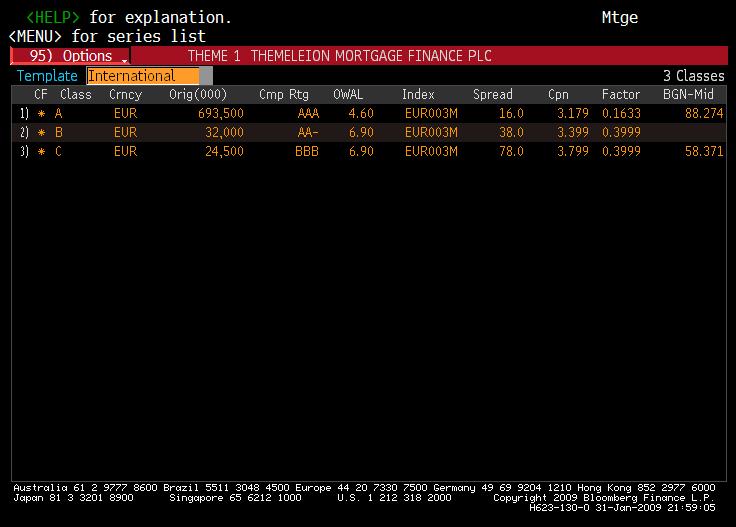
Task: Click the 24,500 original amount cell
Action: click(224, 152)
